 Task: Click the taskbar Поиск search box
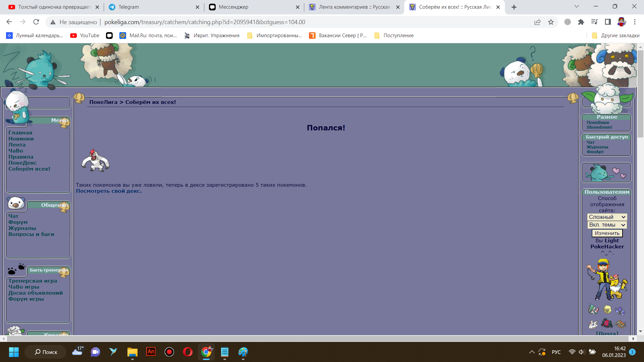pos(46,352)
